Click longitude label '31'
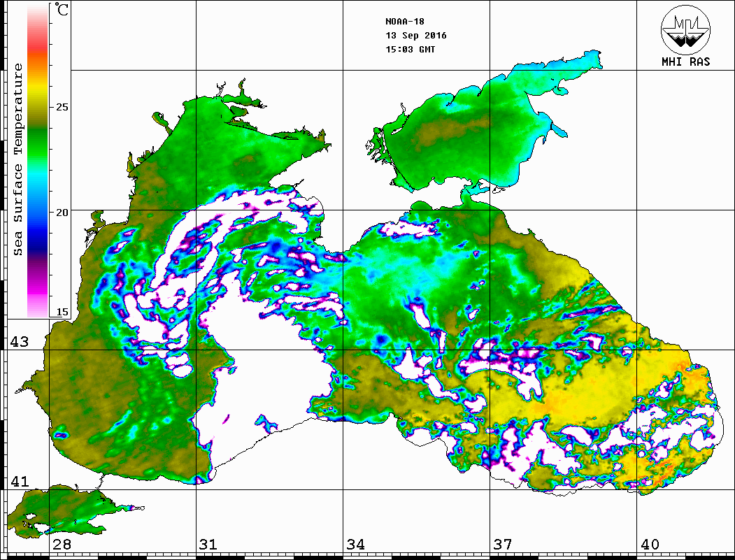 (208, 545)
